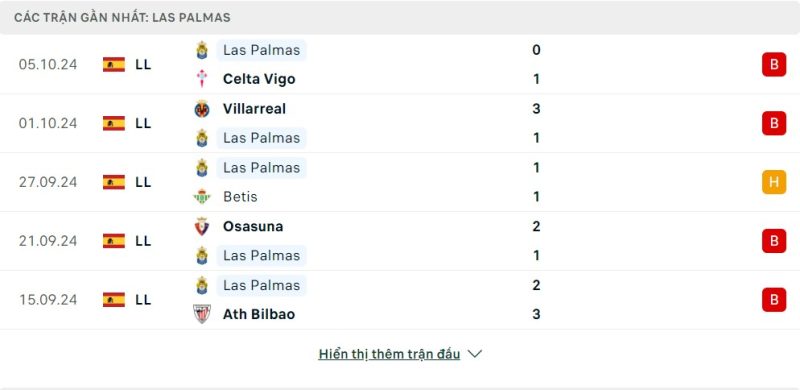Image resolution: width=800 pixels, height=390 pixels.
Task: Click the Ath Bilbao club crest
Action: (x=202, y=314)
